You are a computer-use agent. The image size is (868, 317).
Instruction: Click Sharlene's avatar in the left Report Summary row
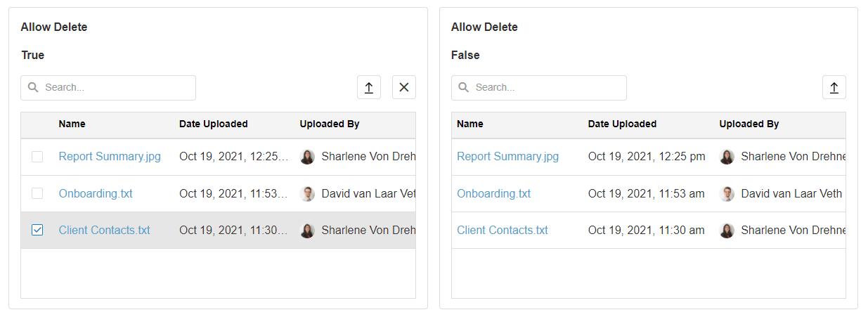pos(307,157)
